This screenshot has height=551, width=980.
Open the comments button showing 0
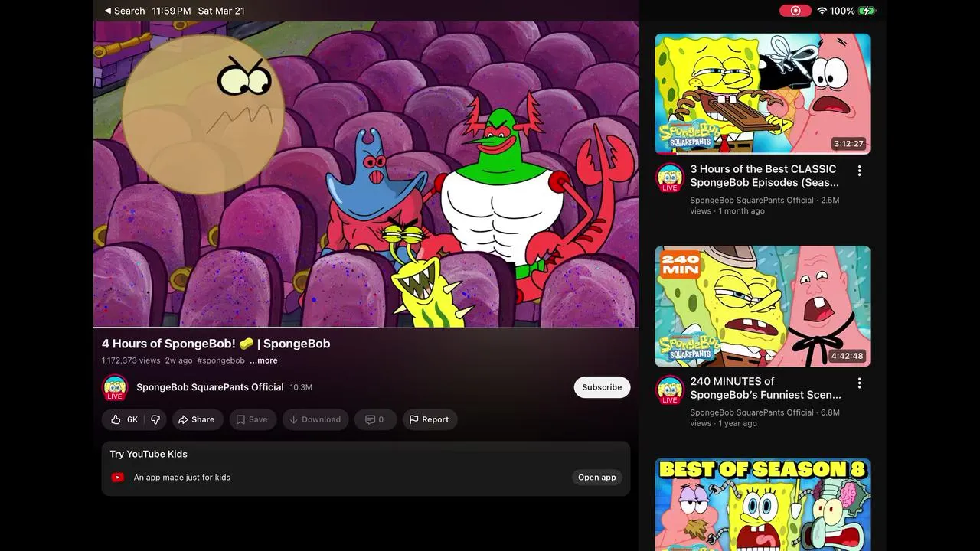pyautogui.click(x=375, y=419)
